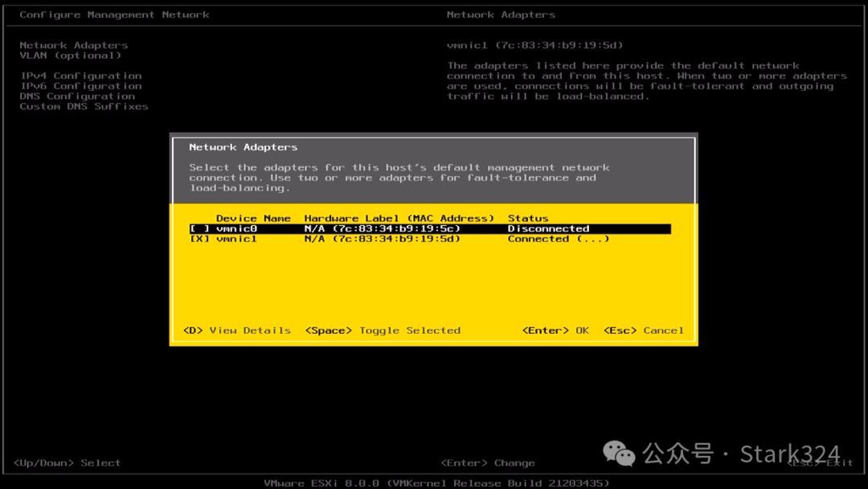Click the Hardware Label (MAC Address) column header
The height and width of the screenshot is (489, 868).
(399, 219)
